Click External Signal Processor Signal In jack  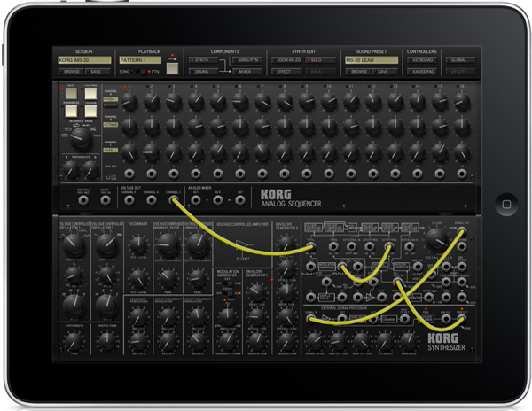coord(310,319)
